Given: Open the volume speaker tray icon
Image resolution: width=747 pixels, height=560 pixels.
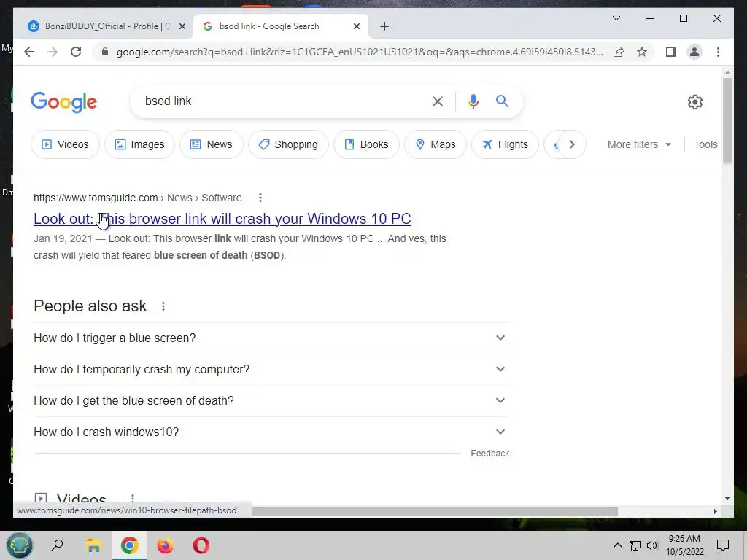Looking at the screenshot, I should click(x=652, y=545).
